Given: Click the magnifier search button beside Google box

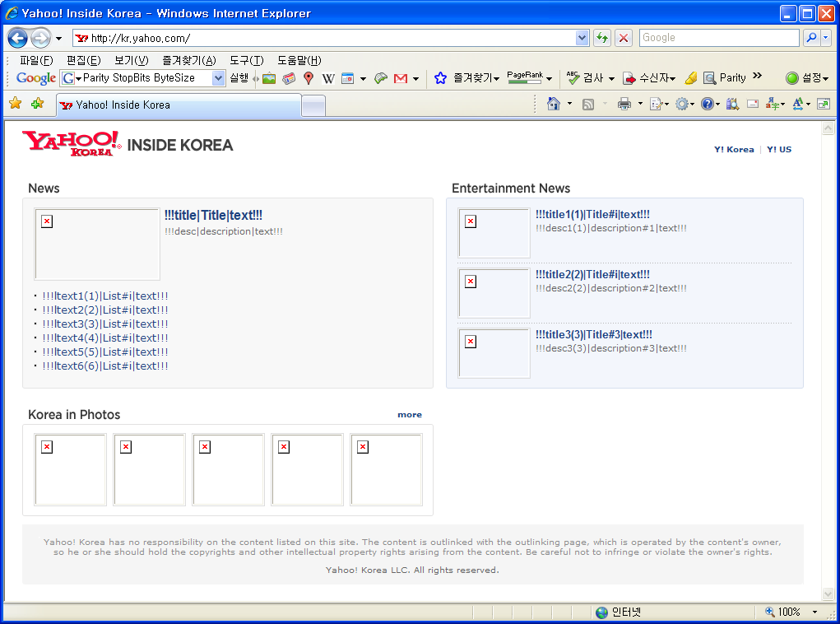Looking at the screenshot, I should [x=811, y=38].
